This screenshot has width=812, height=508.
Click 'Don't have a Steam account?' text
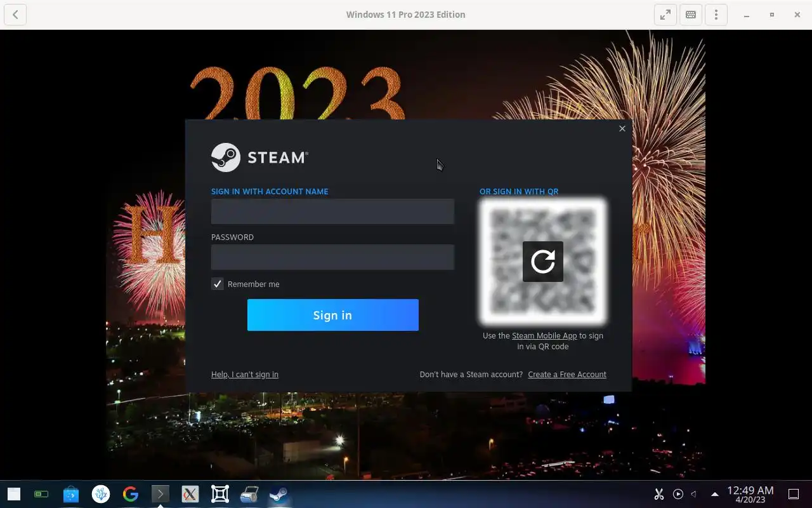coord(471,375)
